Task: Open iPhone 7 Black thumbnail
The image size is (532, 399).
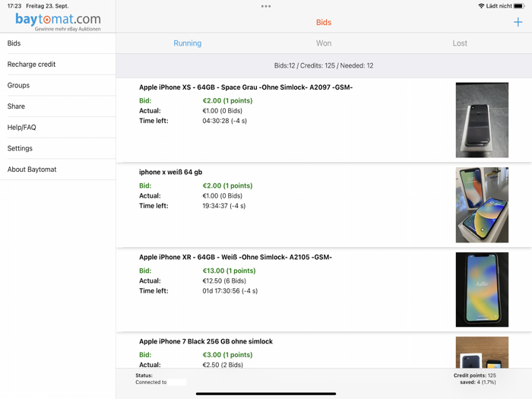Action: (482, 352)
